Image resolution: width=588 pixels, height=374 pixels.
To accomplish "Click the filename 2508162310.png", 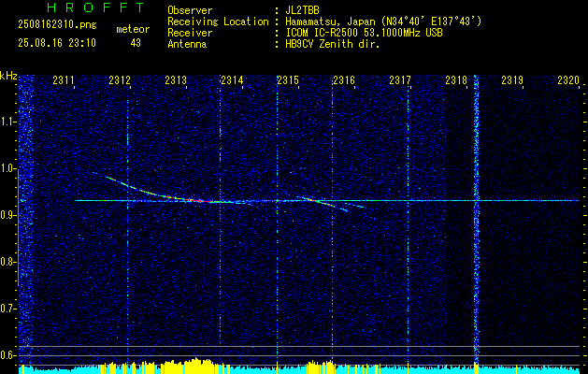I will point(57,25).
